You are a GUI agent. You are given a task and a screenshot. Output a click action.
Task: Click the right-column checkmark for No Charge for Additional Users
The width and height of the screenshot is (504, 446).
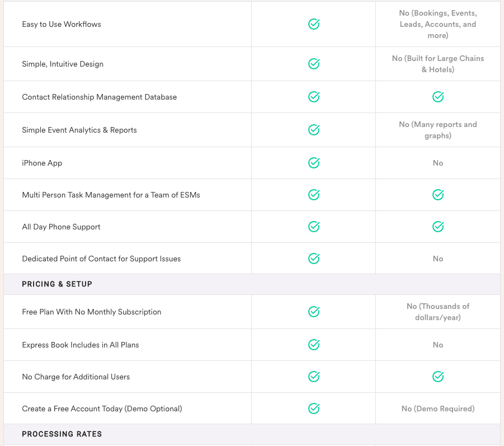(x=438, y=377)
